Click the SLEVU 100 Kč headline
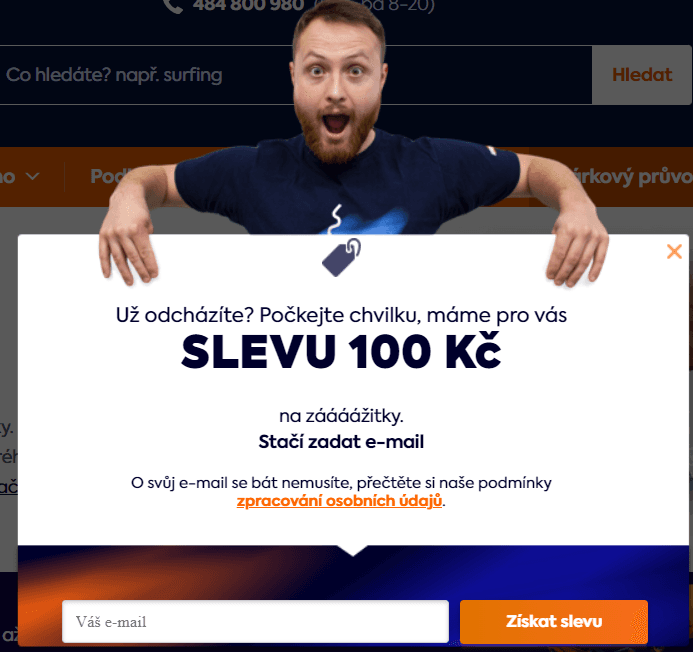Viewport: 693px width, 652px height. (x=341, y=351)
